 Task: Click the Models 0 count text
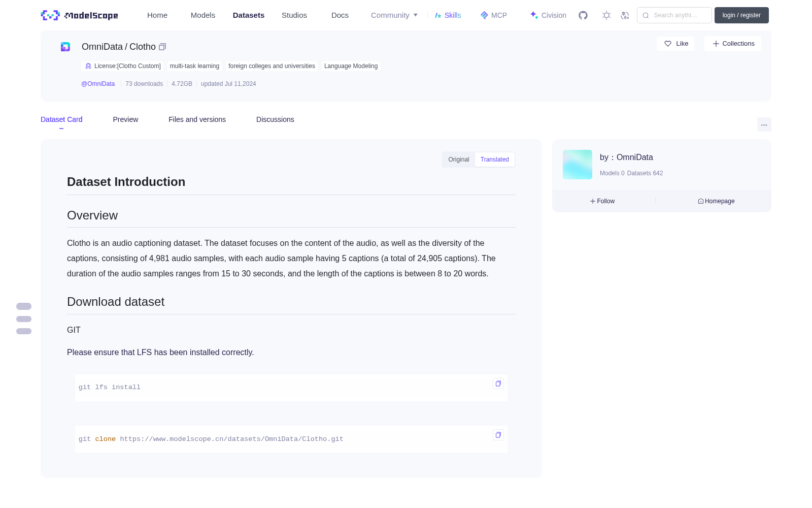pyautogui.click(x=612, y=173)
